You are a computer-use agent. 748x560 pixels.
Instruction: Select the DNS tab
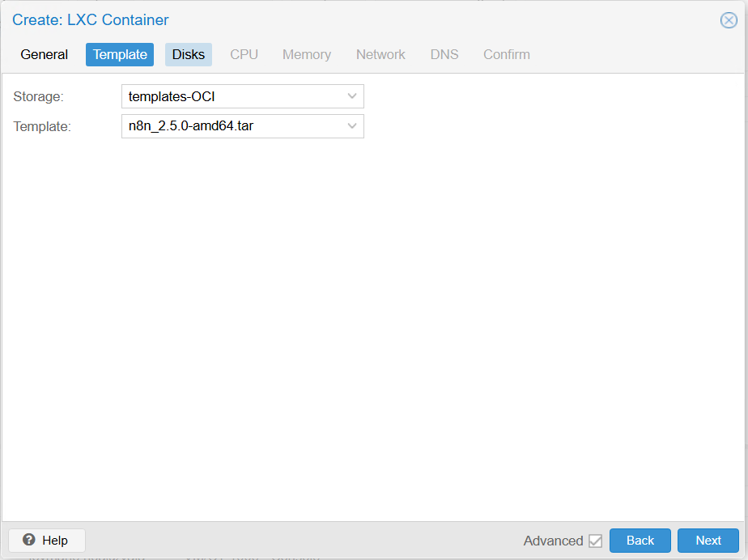(x=444, y=54)
